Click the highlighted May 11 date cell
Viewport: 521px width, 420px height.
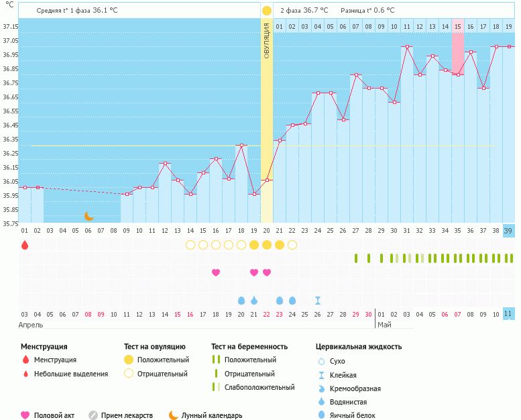click(508, 314)
